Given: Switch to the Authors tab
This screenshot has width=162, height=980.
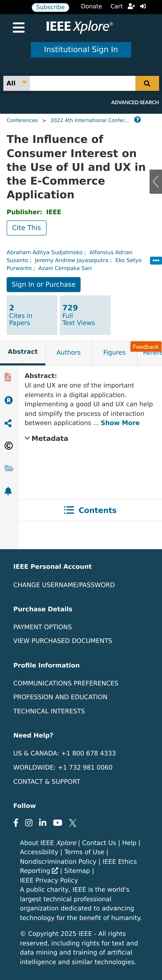Looking at the screenshot, I should click(x=68, y=352).
